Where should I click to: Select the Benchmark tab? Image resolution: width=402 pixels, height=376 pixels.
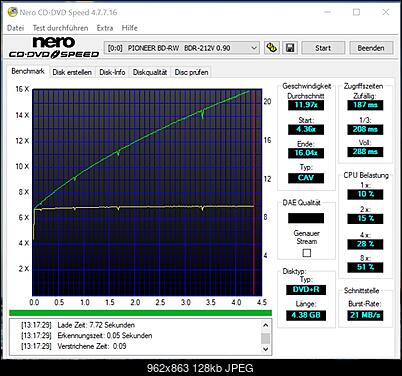point(28,71)
